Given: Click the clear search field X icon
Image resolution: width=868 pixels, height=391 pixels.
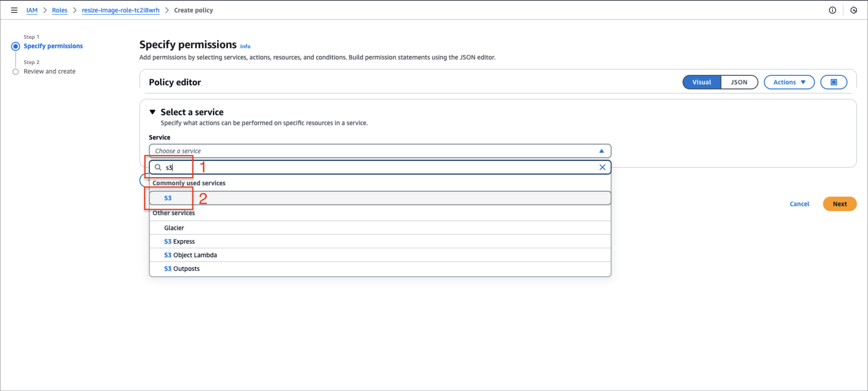Looking at the screenshot, I should pyautogui.click(x=603, y=167).
